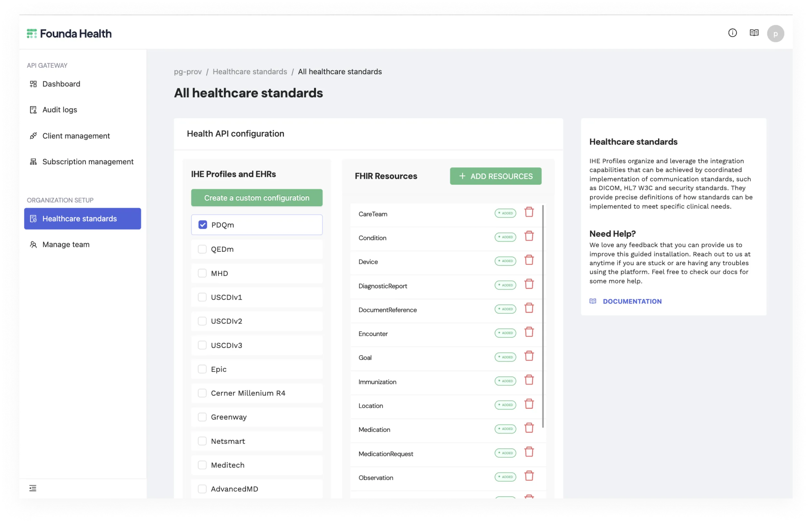Click the ADD RESOURCES button
Image resolution: width=812 pixels, height=523 pixels.
[x=496, y=176]
